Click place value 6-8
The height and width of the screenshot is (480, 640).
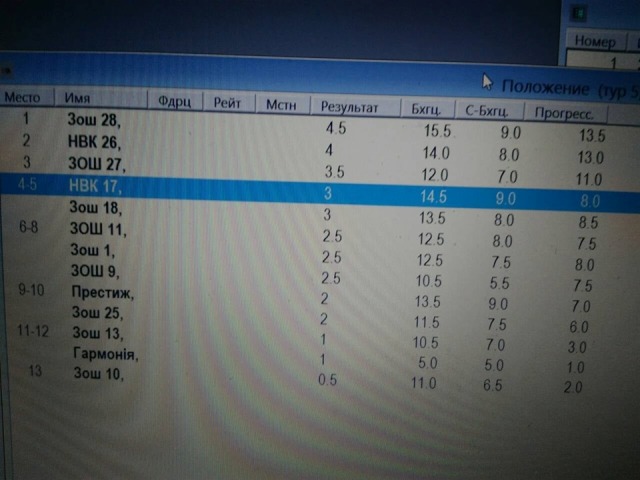(29, 227)
